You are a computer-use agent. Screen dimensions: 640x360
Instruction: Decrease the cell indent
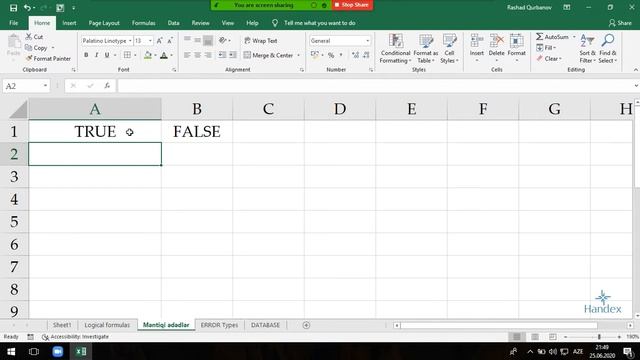pos(222,55)
